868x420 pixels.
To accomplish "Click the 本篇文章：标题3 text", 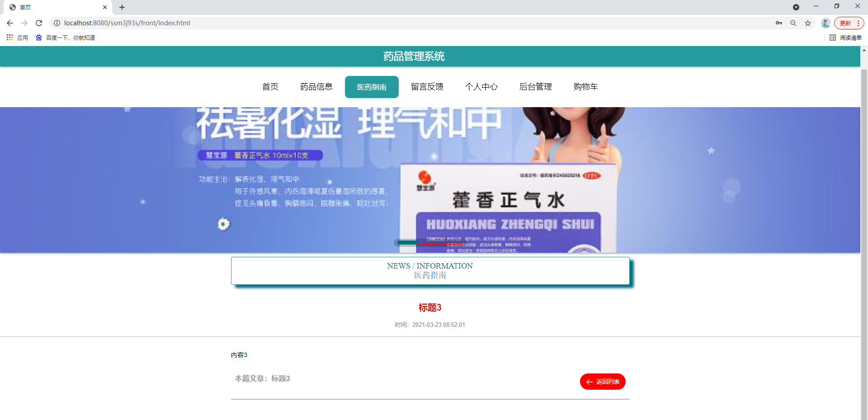I will (262, 378).
